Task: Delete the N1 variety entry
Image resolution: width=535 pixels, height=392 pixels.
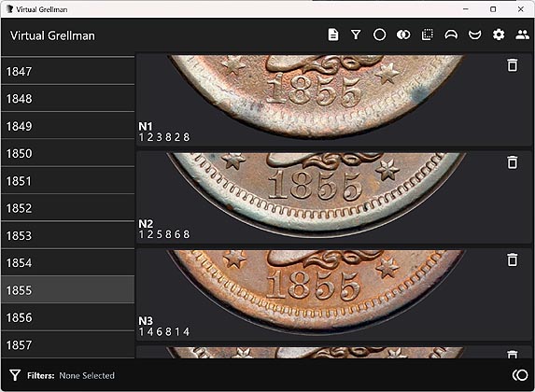Action: pos(513,65)
